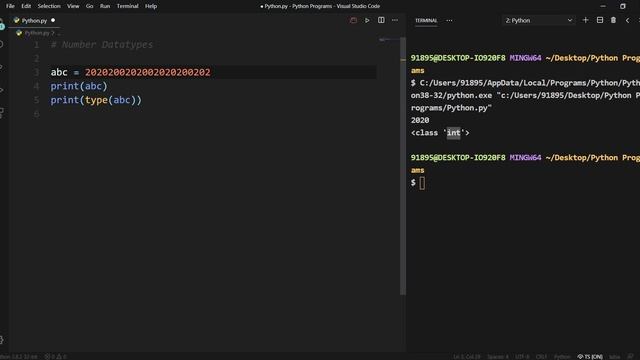Click the print(type(abc)) line in editor

96,100
